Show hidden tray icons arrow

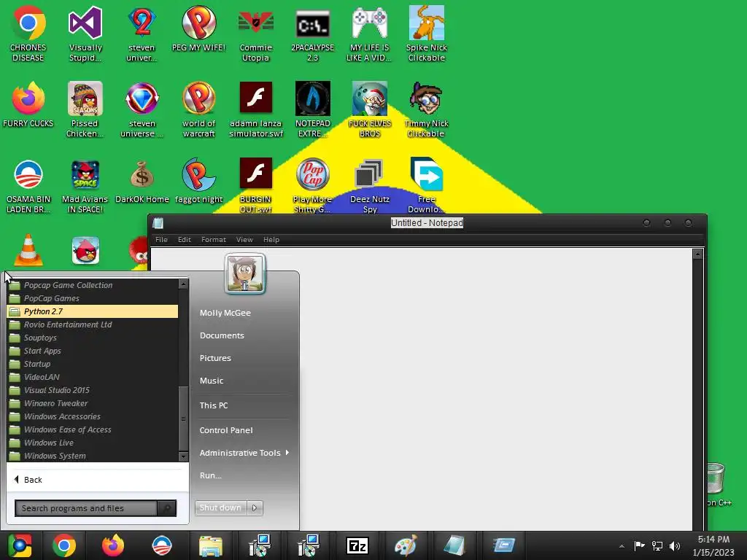622,546
